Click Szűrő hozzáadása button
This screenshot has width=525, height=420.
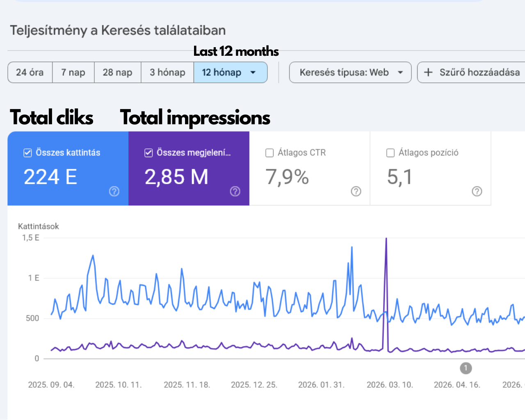(x=471, y=73)
